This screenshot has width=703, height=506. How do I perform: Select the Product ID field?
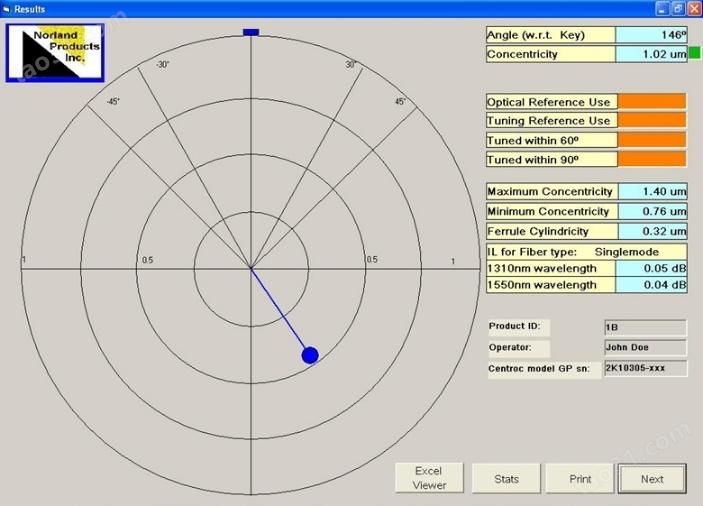click(x=645, y=328)
